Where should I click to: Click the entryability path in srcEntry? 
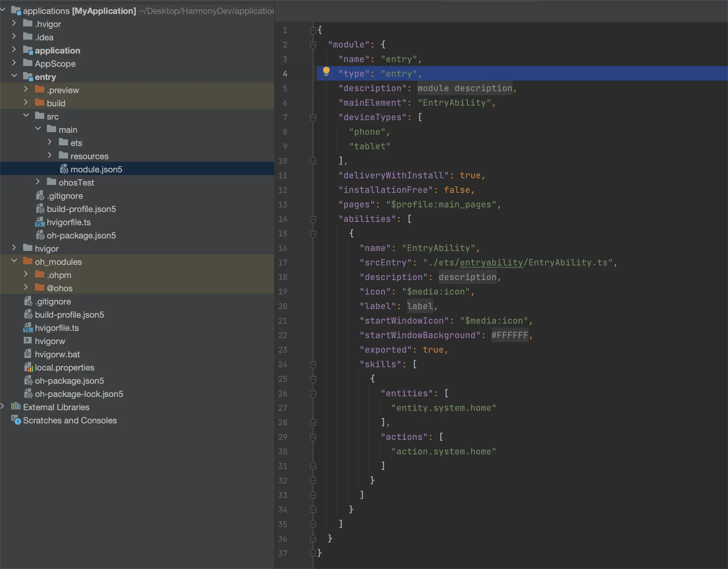click(491, 263)
